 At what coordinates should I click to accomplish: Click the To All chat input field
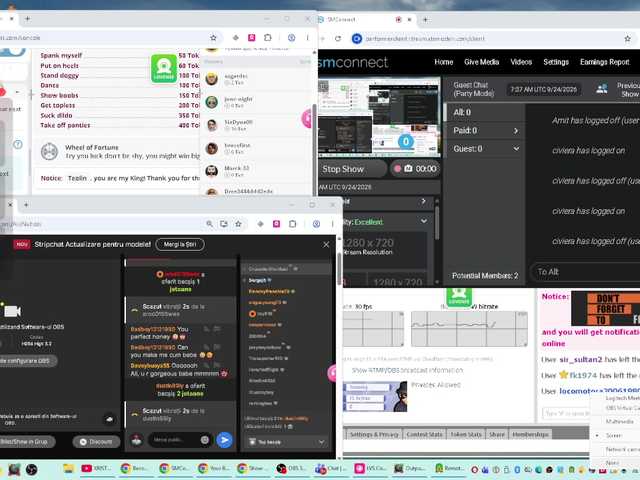[586, 272]
